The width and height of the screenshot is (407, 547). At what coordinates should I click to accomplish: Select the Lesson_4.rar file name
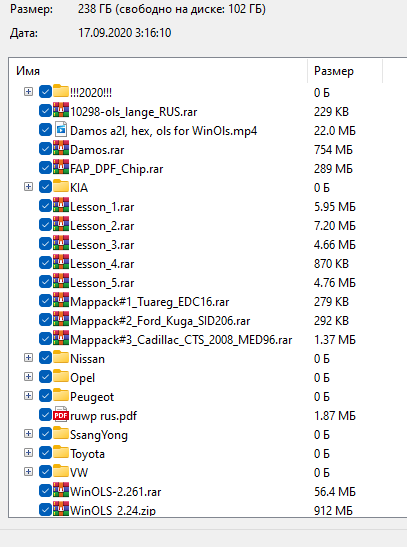point(102,264)
